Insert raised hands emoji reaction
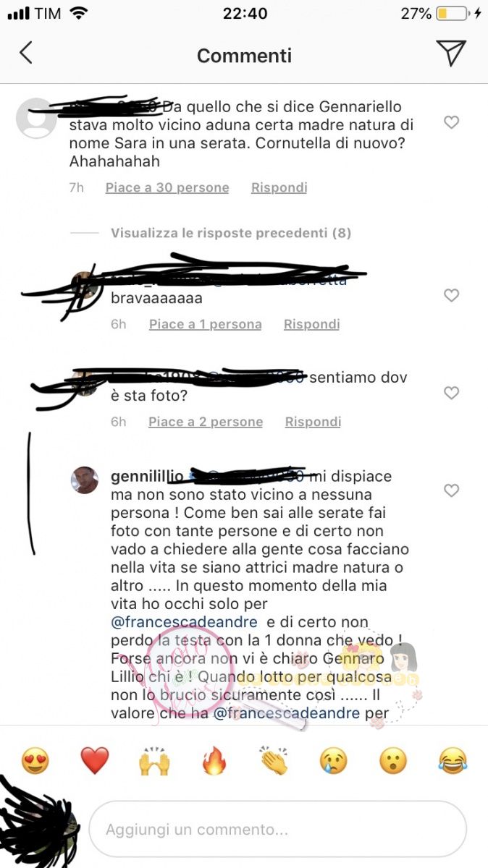The width and height of the screenshot is (488, 868). (154, 761)
